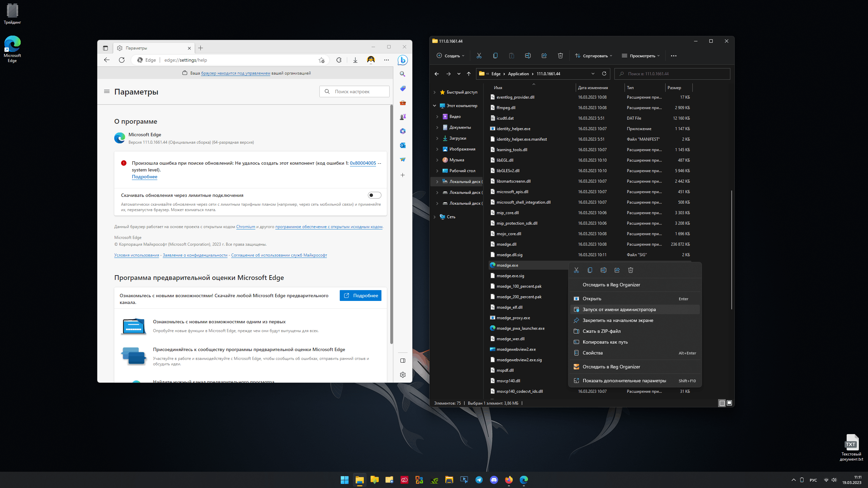Add a sidebar app with plus icon
Screen dimensions: 868x488
click(x=402, y=175)
